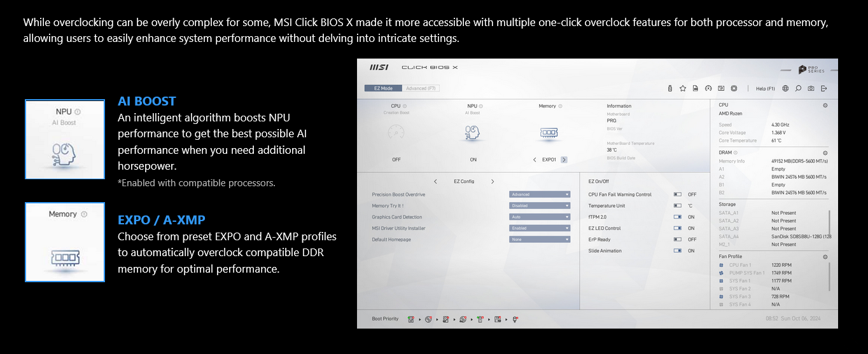The height and width of the screenshot is (354, 868).
Task: Click the search magnifier icon
Action: click(x=798, y=88)
